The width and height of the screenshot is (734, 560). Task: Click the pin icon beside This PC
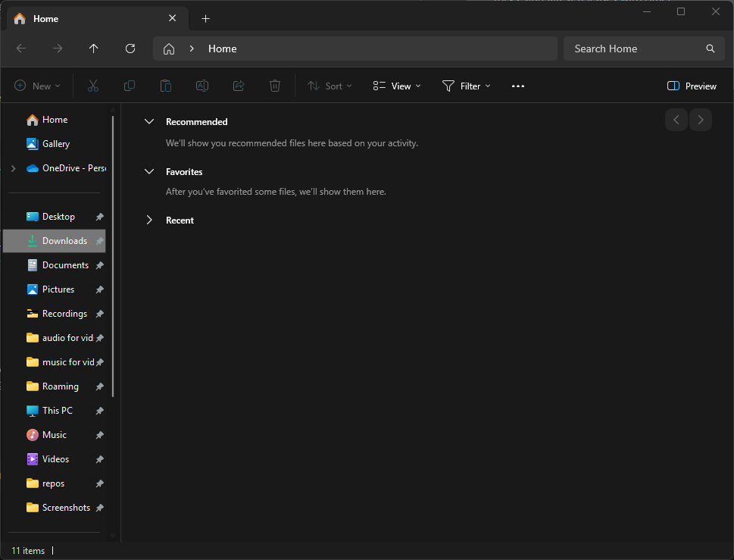point(100,411)
